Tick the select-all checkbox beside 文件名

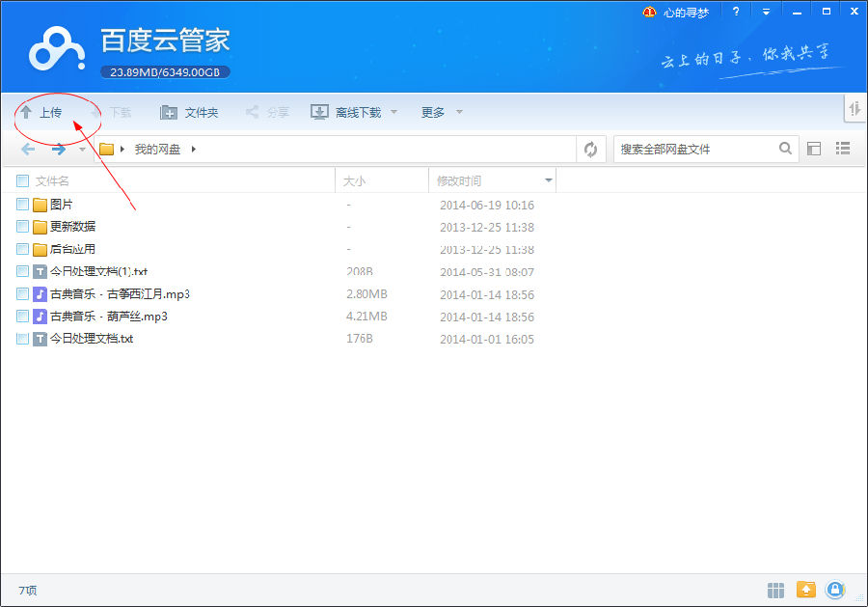click(23, 181)
